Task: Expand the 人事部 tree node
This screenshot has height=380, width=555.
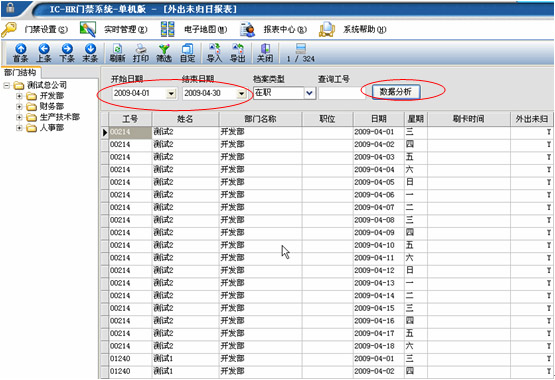Action: click(x=19, y=128)
